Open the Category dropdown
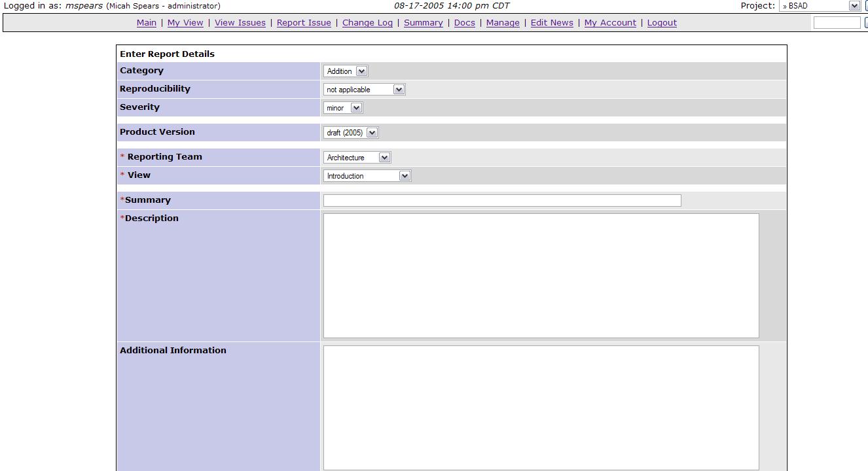 [346, 71]
